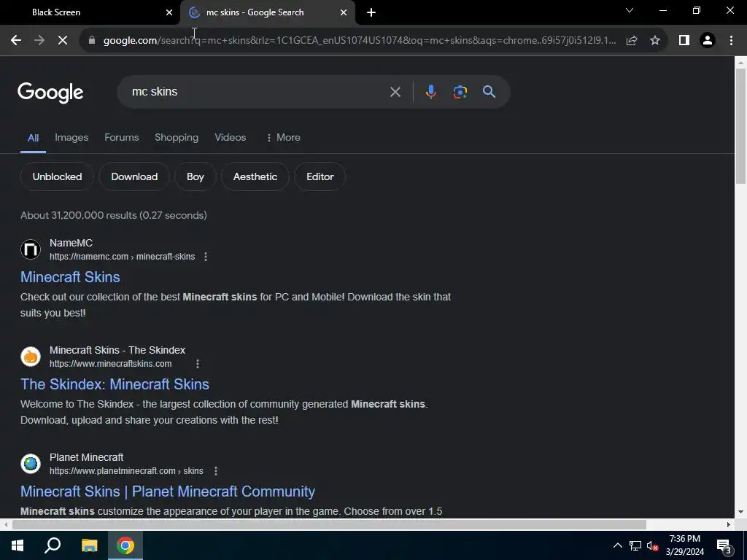
Task: Click the Planet Minecraft globe favicon
Action: (31, 463)
